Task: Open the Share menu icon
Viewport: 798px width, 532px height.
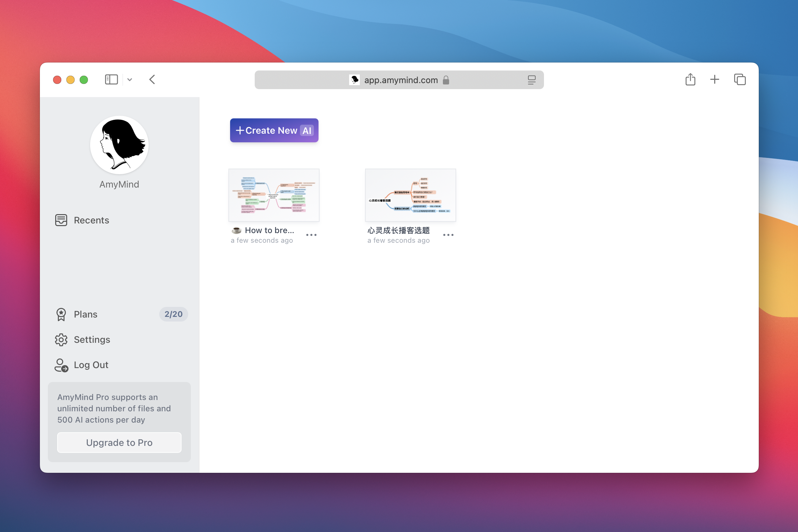Action: (690, 79)
